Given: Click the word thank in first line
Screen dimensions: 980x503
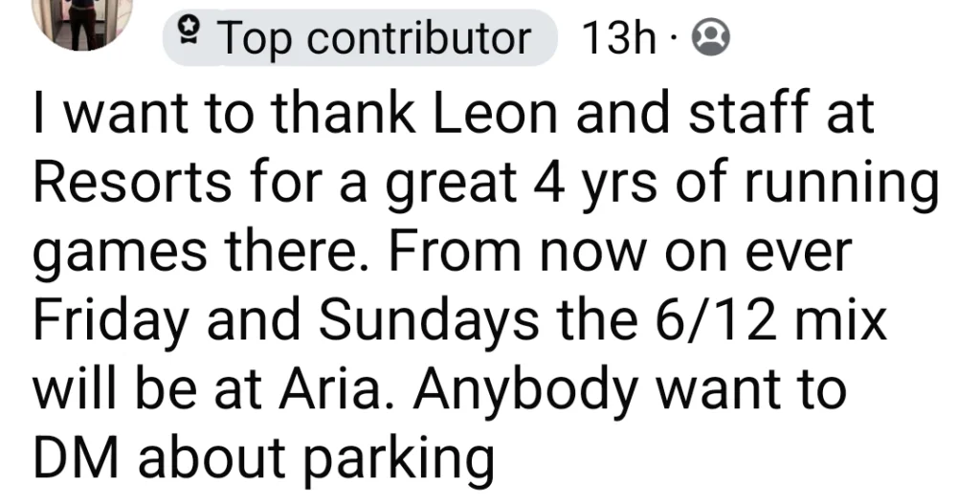Looking at the screenshot, I should click(x=345, y=113).
